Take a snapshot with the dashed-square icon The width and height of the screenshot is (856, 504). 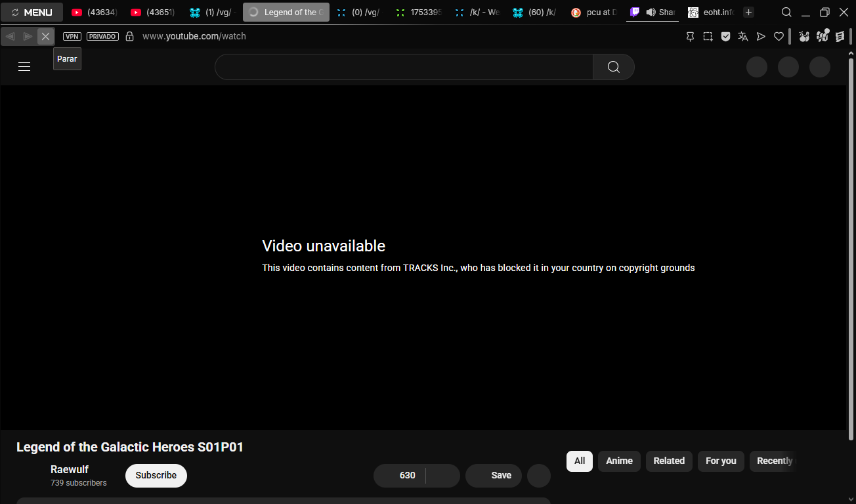[x=708, y=37]
